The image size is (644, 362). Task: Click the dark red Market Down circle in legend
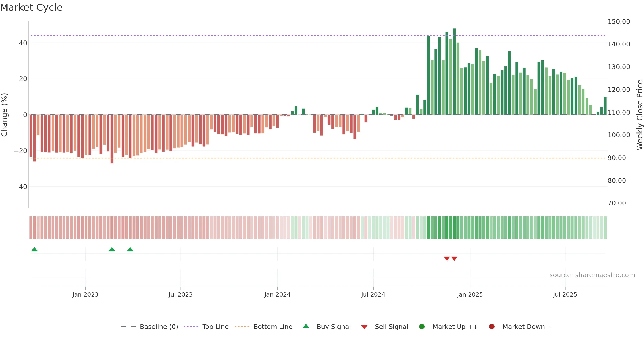click(x=492, y=327)
